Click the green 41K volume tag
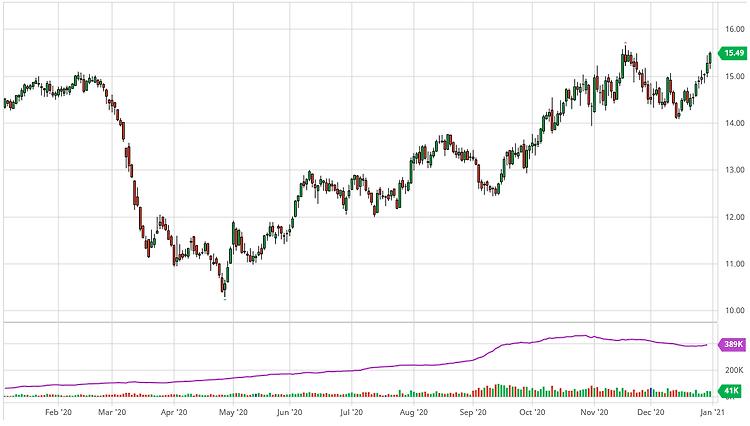750x426 pixels. click(730, 391)
